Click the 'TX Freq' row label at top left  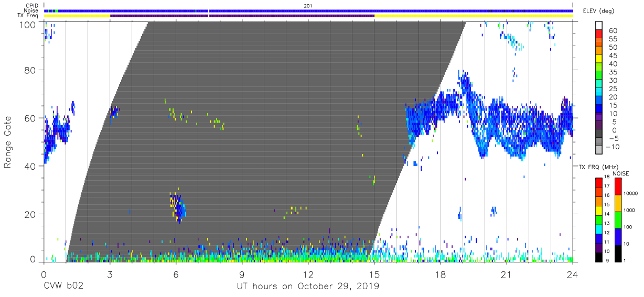click(27, 15)
